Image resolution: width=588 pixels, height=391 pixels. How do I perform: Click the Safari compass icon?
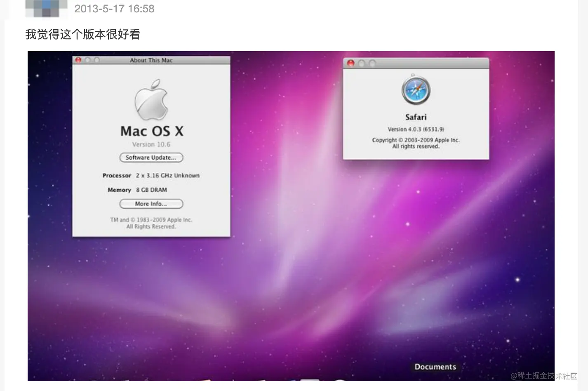(x=416, y=90)
